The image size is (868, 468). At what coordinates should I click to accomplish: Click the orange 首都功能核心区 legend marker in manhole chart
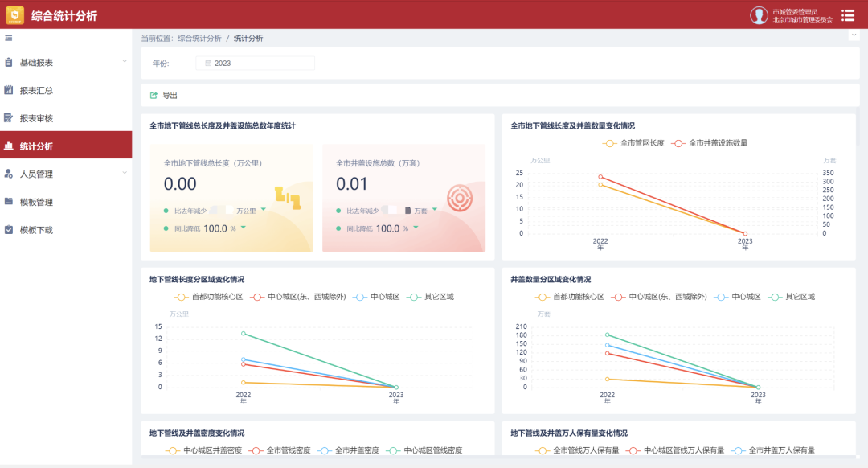click(543, 297)
